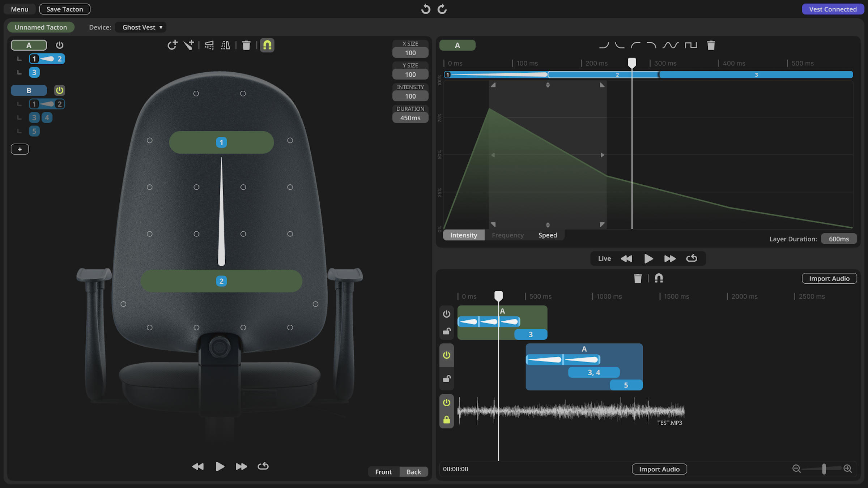868x488 pixels.
Task: Add a new group with the plus button
Action: click(20, 149)
